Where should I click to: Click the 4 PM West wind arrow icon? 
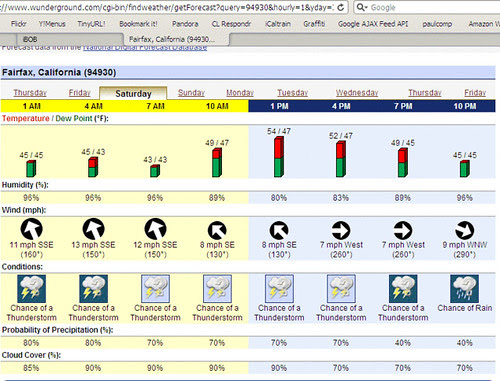coord(341,230)
